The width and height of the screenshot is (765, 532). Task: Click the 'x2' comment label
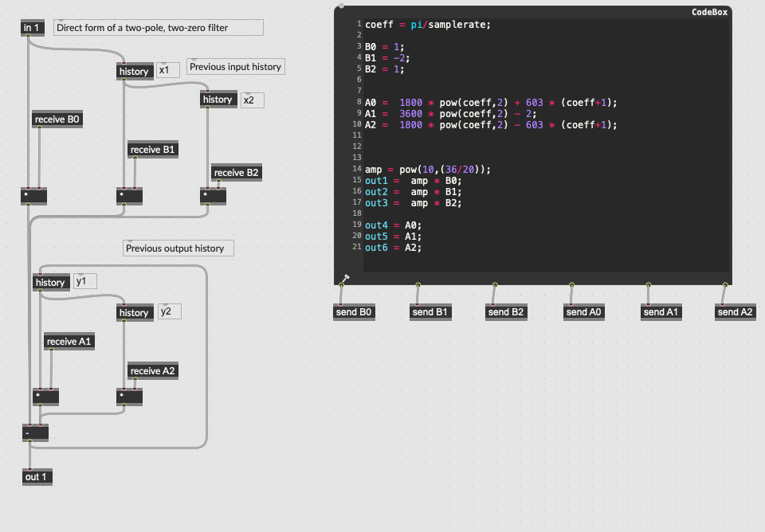253,100
